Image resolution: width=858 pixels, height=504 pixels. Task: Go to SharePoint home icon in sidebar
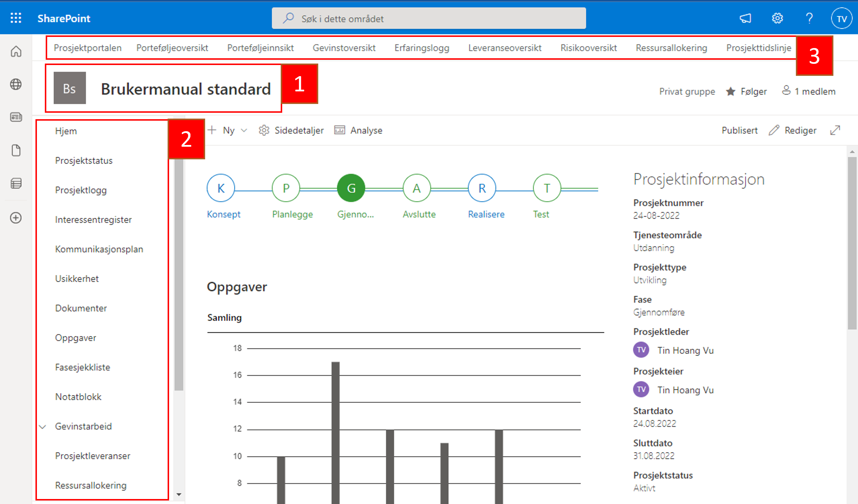[x=16, y=51]
